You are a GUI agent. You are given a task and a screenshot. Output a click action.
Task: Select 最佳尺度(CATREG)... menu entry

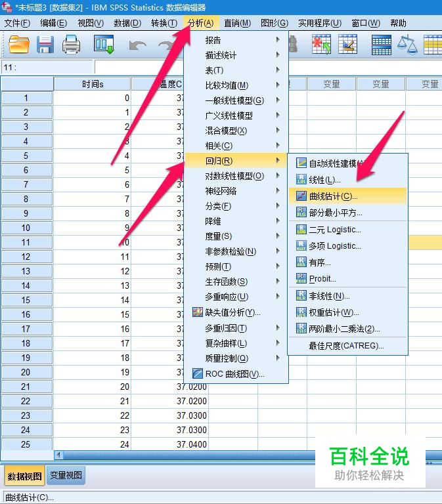click(x=347, y=346)
